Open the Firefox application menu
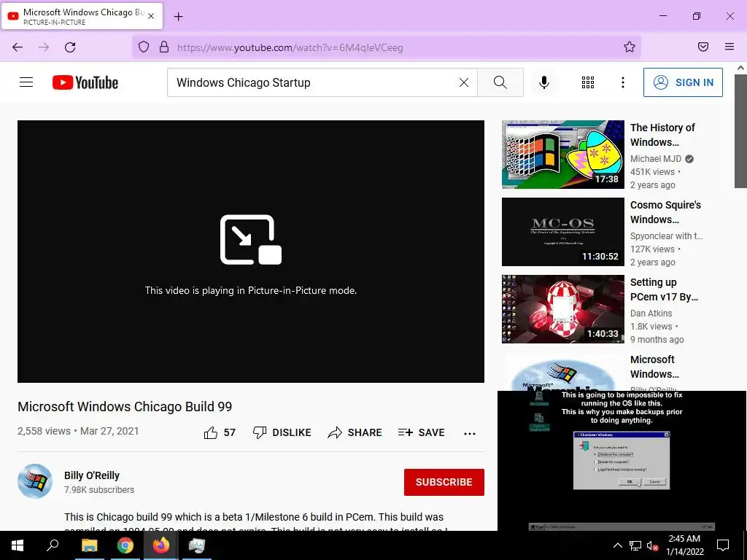Screen dimensions: 747x560 pos(729,47)
